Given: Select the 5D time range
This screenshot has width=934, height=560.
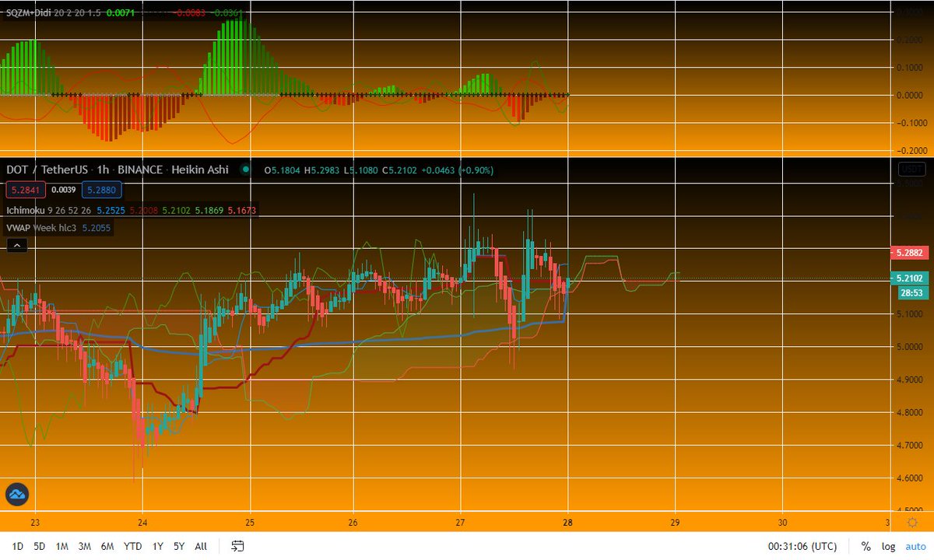Looking at the screenshot, I should click(x=39, y=546).
